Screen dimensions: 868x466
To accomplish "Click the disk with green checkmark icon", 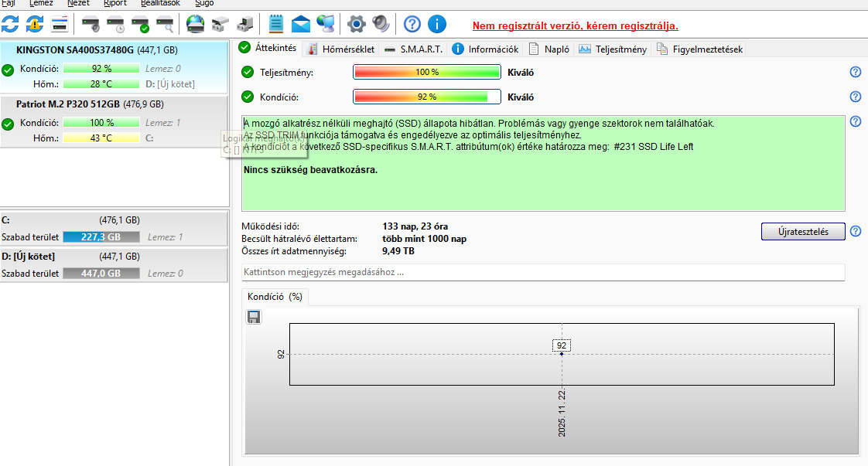I will coord(140,24).
